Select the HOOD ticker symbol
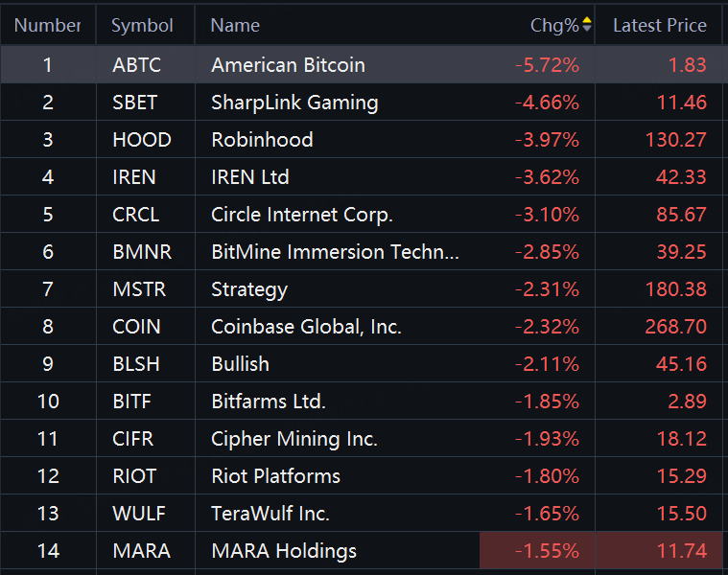Viewport: 728px width, 575px height. pyautogui.click(x=142, y=140)
